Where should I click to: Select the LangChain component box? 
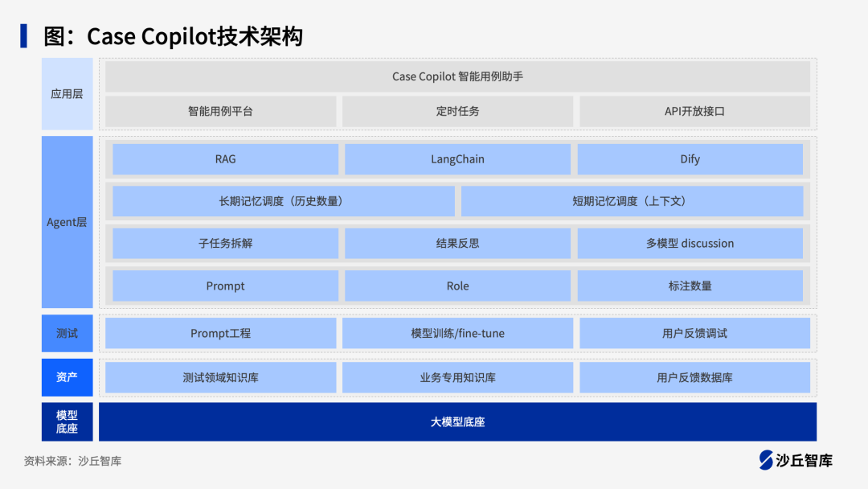coord(457,159)
